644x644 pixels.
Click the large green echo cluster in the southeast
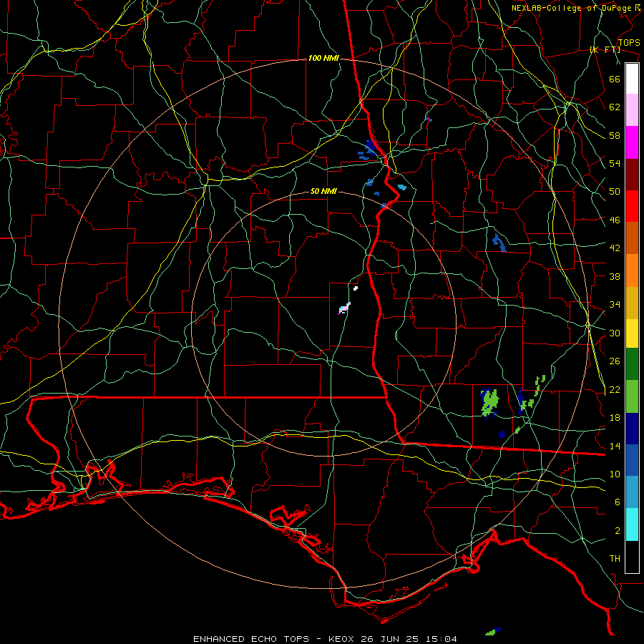[489, 402]
